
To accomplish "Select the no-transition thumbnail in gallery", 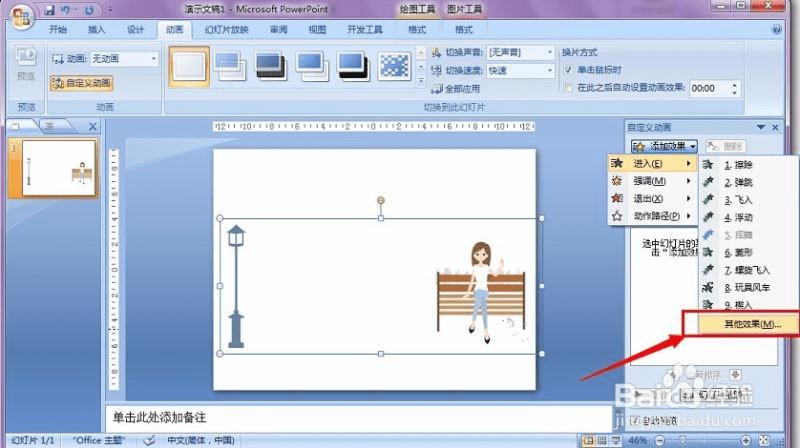I will 189,67.
